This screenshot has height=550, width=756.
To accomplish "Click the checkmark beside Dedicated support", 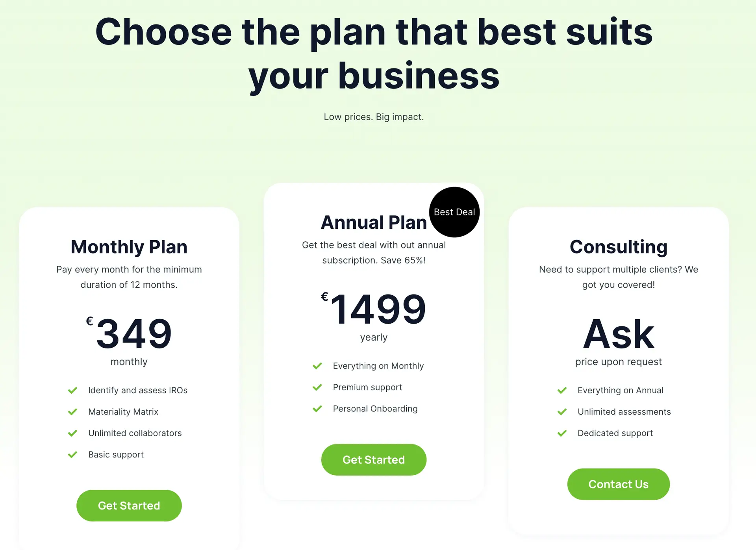I will click(x=562, y=433).
